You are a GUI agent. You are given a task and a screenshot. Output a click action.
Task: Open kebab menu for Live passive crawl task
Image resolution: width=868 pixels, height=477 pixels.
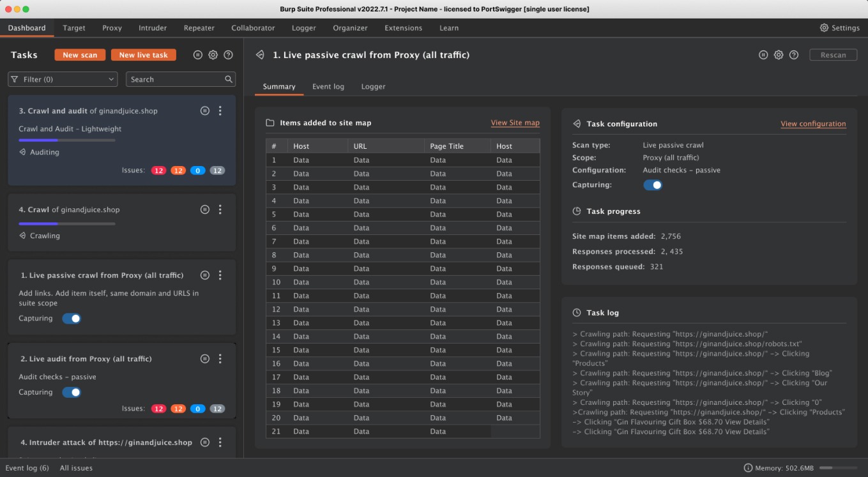pos(220,275)
